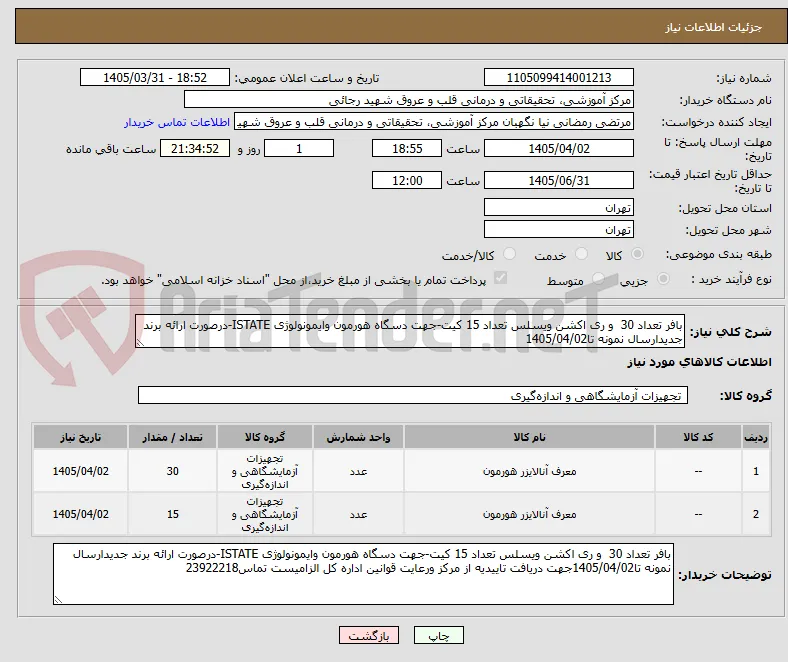Click the واحد شمارش column header
The image size is (788, 662).
pos(358,437)
